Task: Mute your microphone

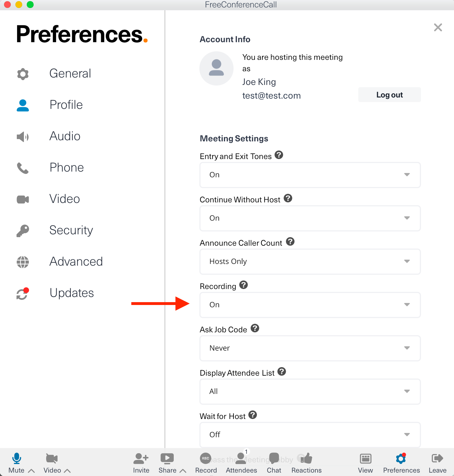Action: pyautogui.click(x=16, y=458)
